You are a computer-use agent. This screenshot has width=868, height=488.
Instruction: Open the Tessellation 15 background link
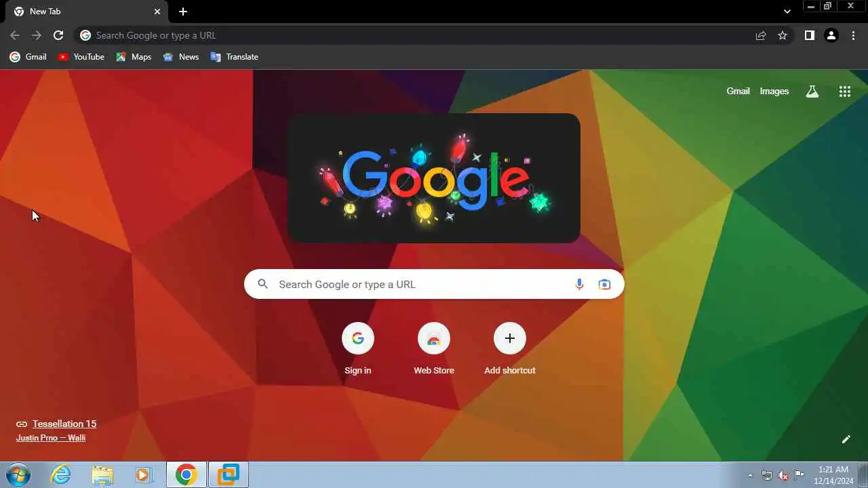pos(64,424)
